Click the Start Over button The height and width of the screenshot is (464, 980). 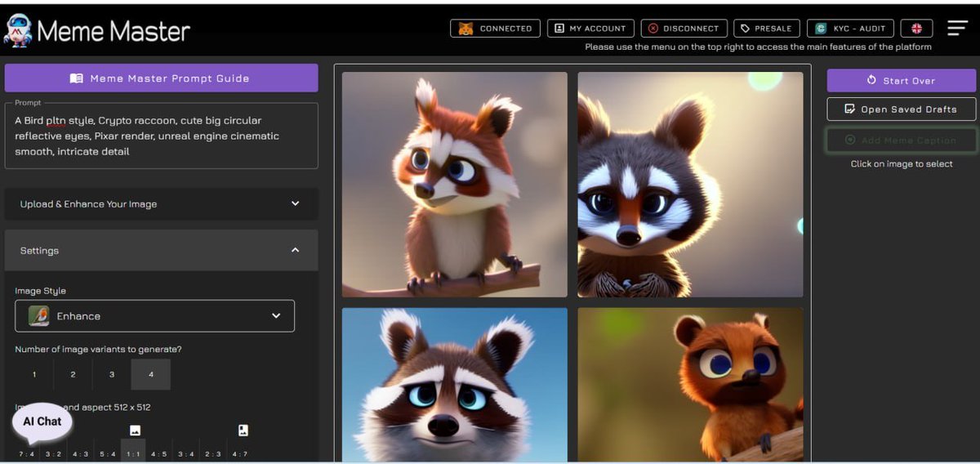[x=901, y=81]
